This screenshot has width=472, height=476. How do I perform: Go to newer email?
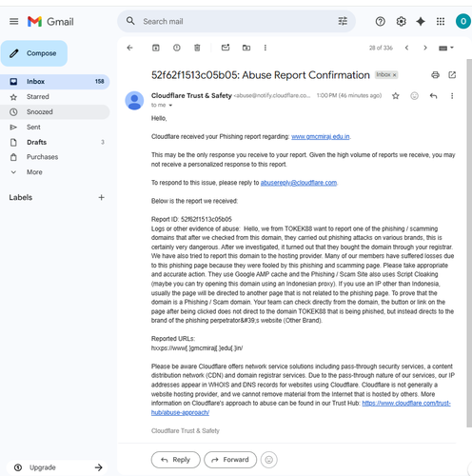406,48
